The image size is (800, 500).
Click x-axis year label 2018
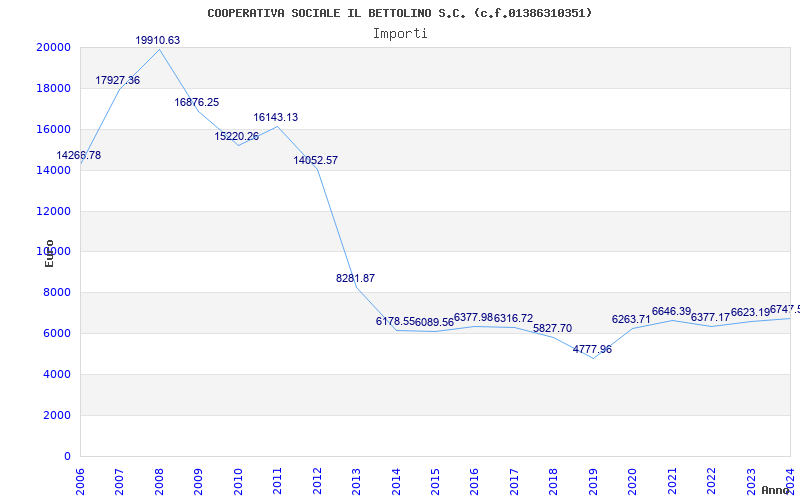(554, 482)
